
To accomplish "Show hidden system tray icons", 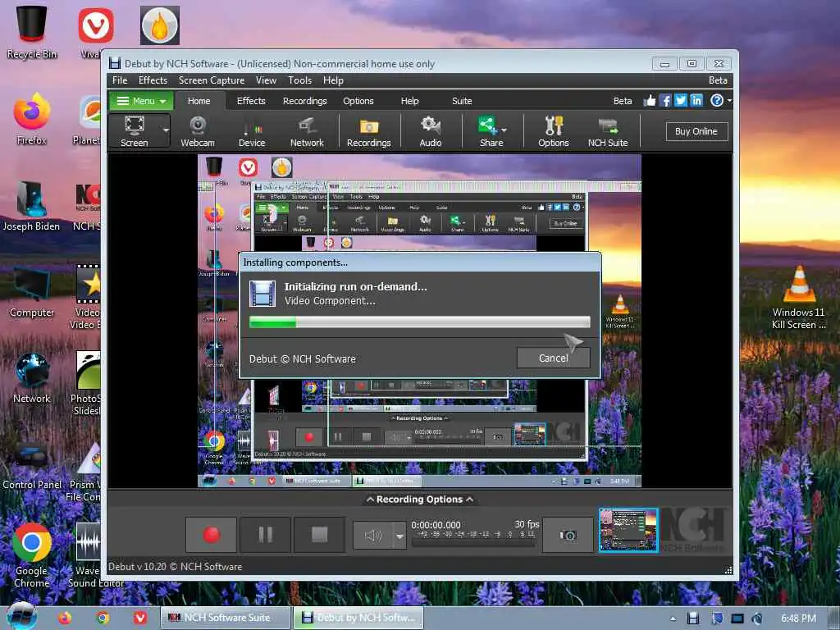I will 673,619.
